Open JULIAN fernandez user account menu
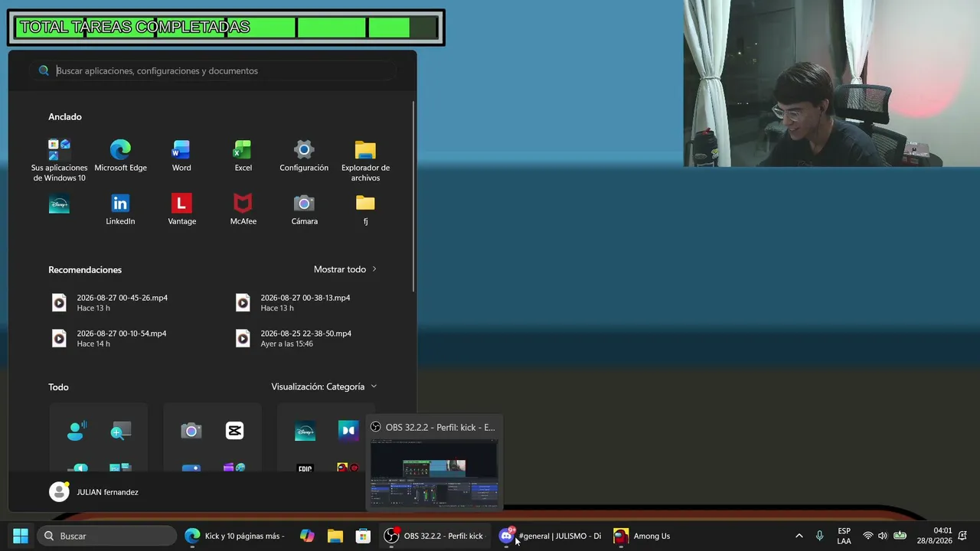 coord(94,492)
